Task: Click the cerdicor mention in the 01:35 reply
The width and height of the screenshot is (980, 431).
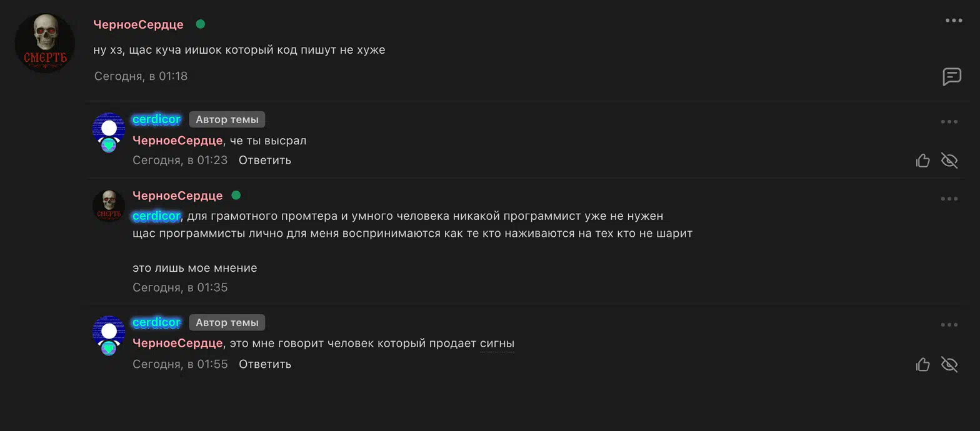Action: (156, 216)
